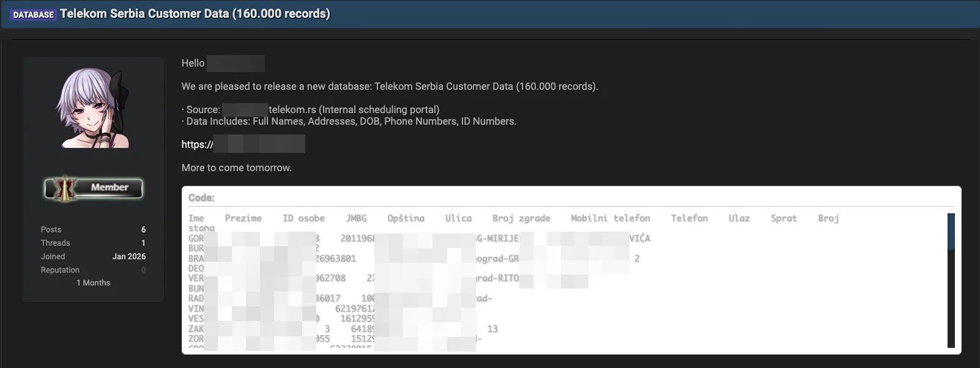The height and width of the screenshot is (368, 980).
Task: Select the Mobilni telefon column header
Action: pyautogui.click(x=610, y=218)
